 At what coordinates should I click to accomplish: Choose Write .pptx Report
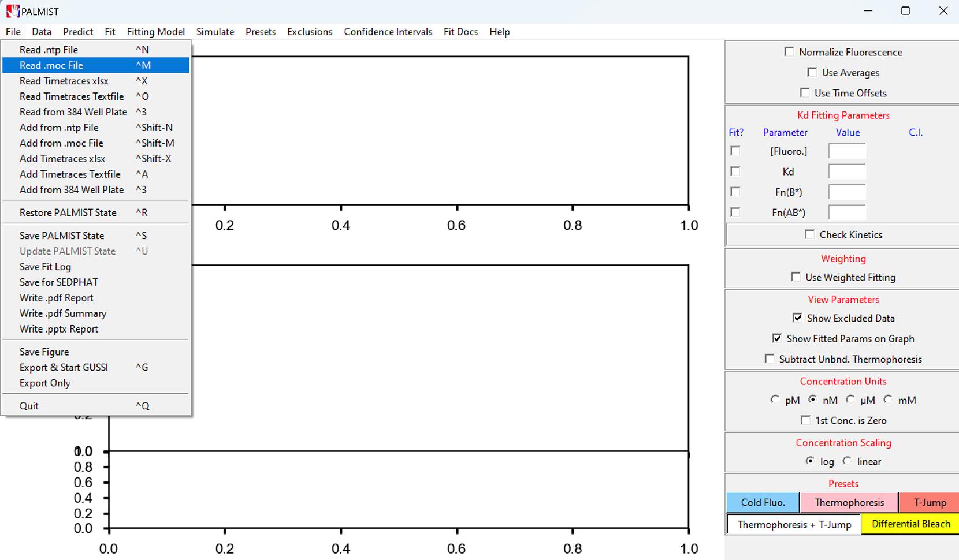click(95, 329)
